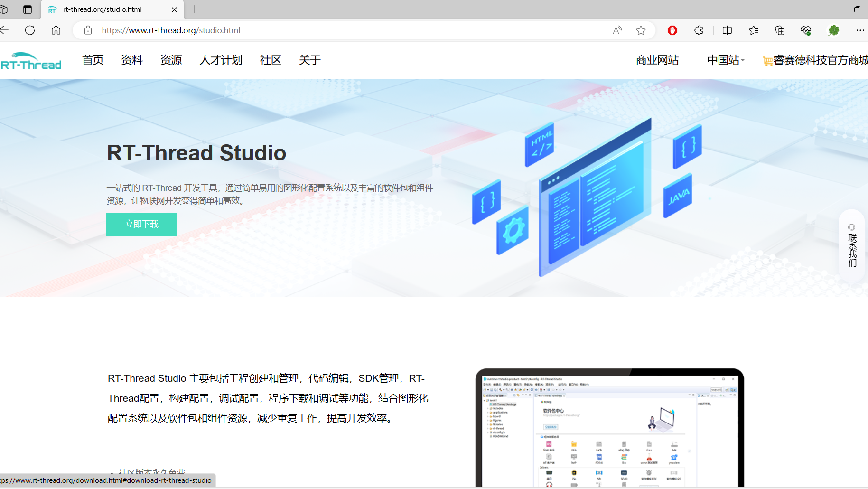This screenshot has height=489, width=868.
Task: Refresh the current page
Action: click(30, 30)
